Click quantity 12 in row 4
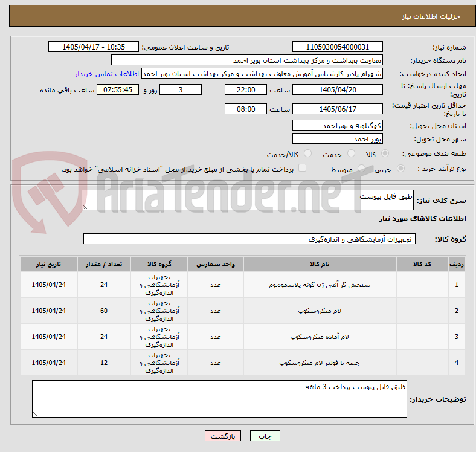This screenshot has width=476, height=452. coord(104,363)
